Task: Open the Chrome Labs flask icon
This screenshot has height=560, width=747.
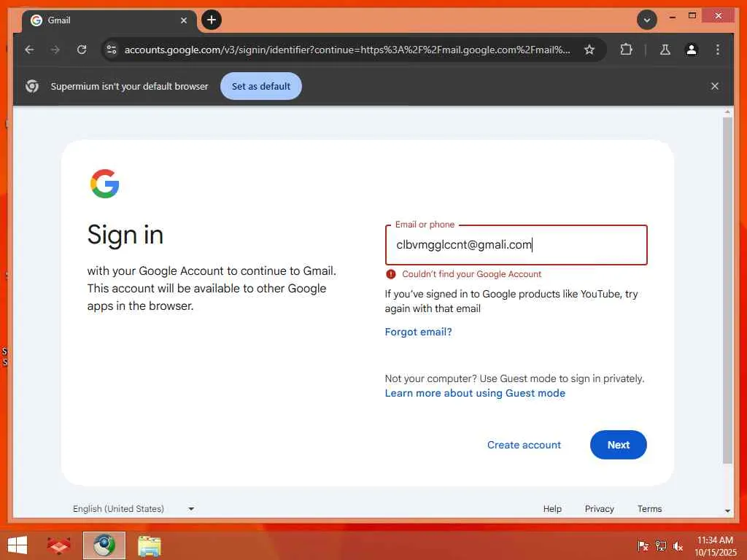Action: click(x=665, y=50)
